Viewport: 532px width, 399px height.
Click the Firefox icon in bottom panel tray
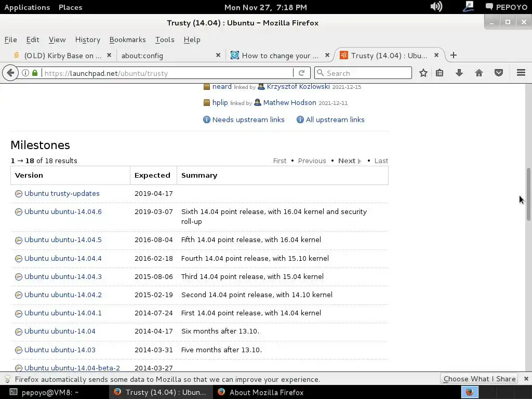[470, 392]
